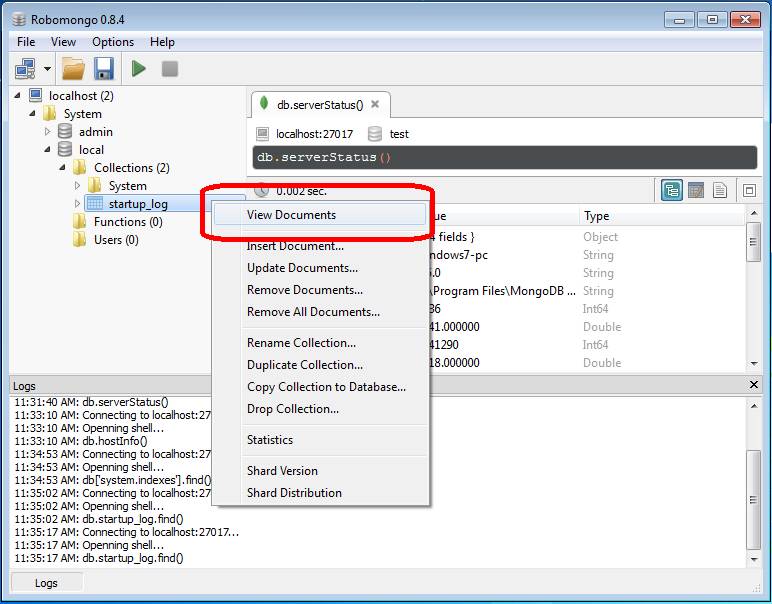The image size is (772, 604).
Task: Close the Logs panel
Action: pyautogui.click(x=754, y=385)
